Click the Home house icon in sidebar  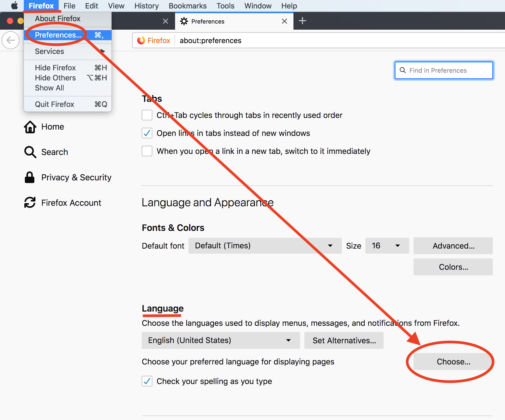[30, 127]
